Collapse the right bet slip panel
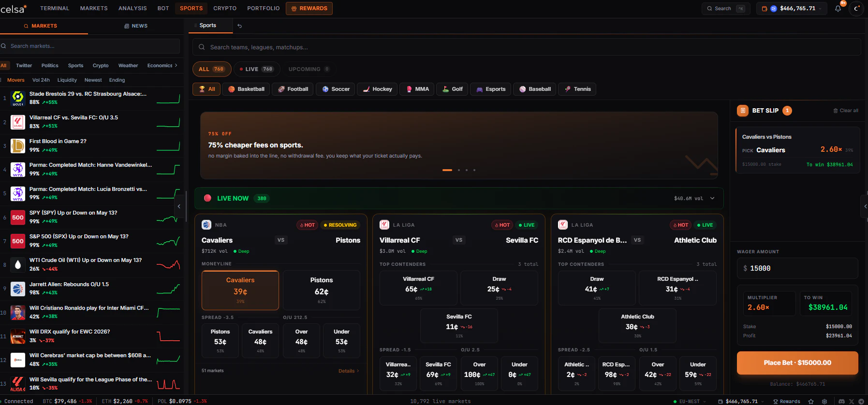The height and width of the screenshot is (405, 868). 865,206
